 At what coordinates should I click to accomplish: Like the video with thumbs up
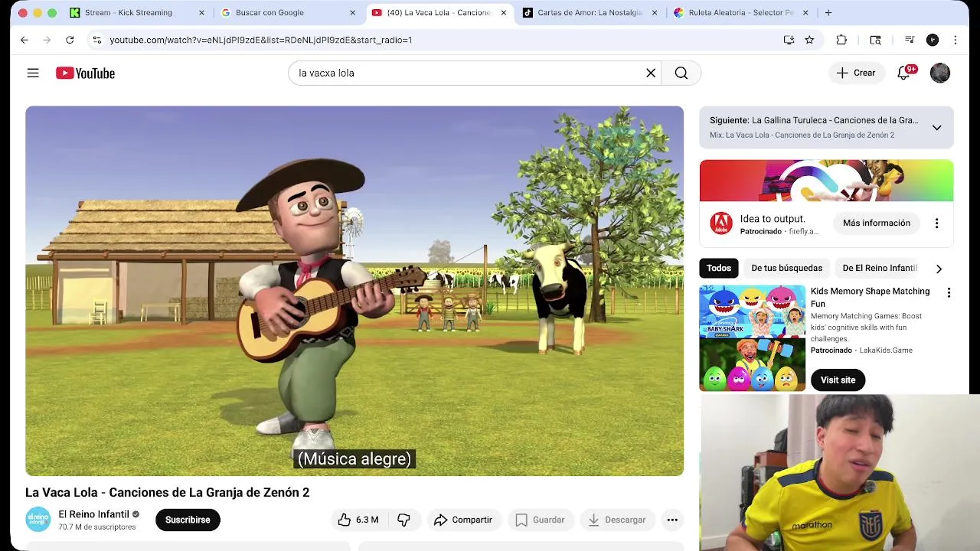click(359, 520)
